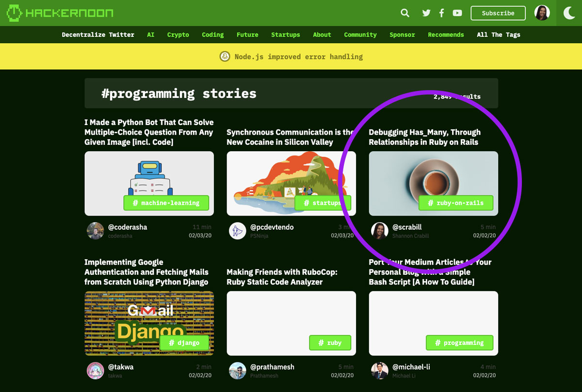The height and width of the screenshot is (392, 582).
Task: Go to the AI category
Action: (151, 34)
